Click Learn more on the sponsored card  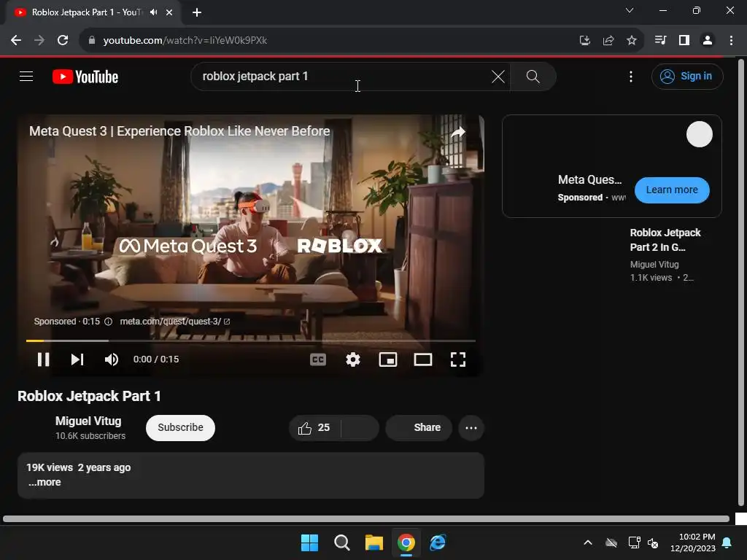pos(672,190)
